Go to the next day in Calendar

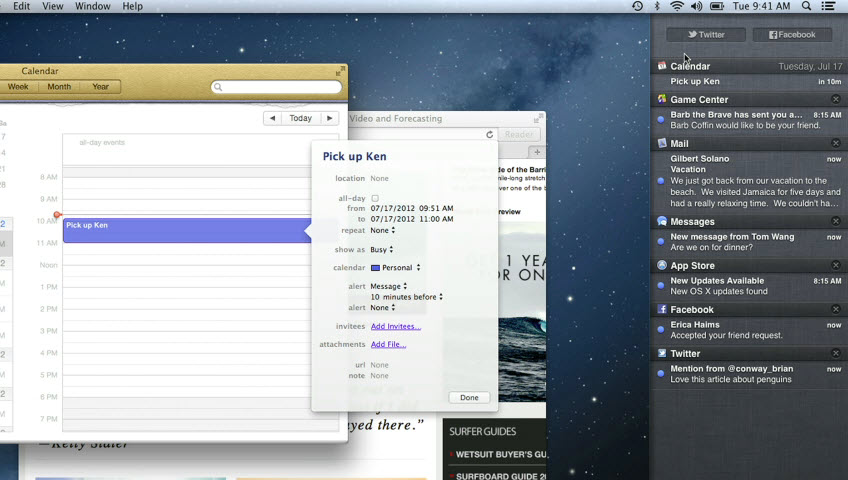pyautogui.click(x=329, y=118)
